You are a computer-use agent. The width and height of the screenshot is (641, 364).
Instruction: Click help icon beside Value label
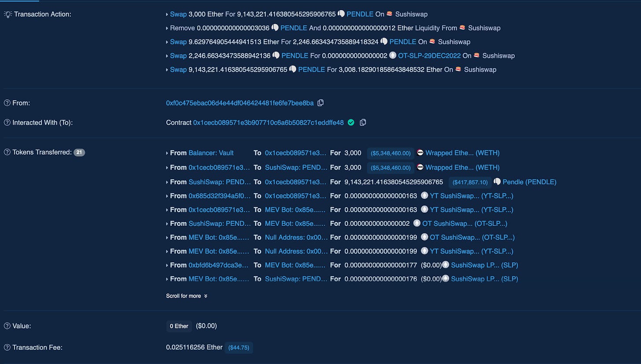7,326
